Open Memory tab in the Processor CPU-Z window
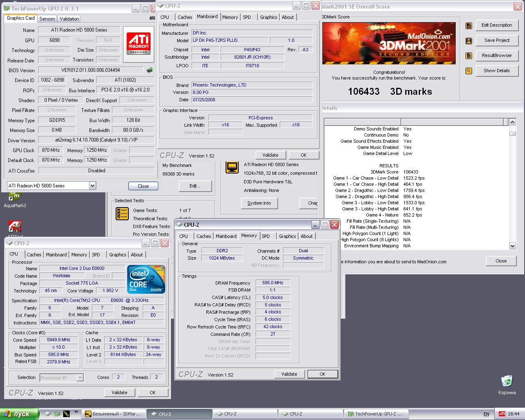The height and width of the screenshot is (420, 525). click(79, 255)
